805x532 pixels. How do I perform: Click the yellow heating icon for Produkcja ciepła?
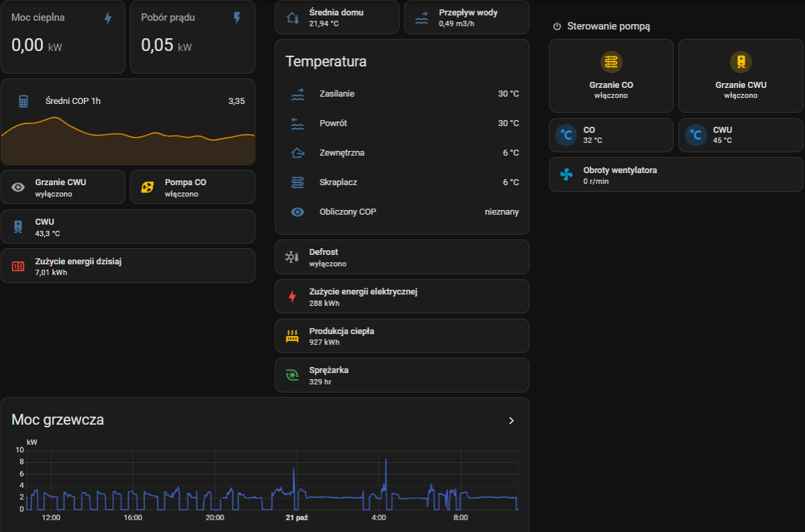pos(292,336)
